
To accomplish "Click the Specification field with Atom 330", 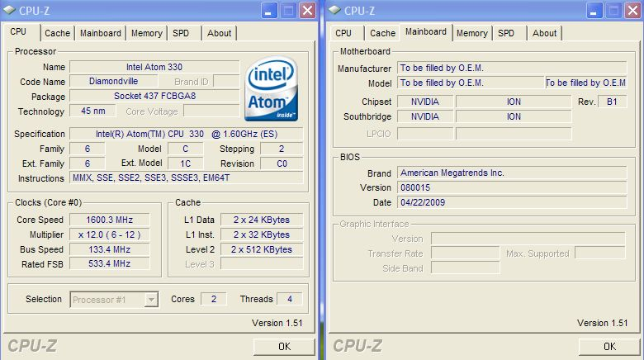I will tap(187, 134).
